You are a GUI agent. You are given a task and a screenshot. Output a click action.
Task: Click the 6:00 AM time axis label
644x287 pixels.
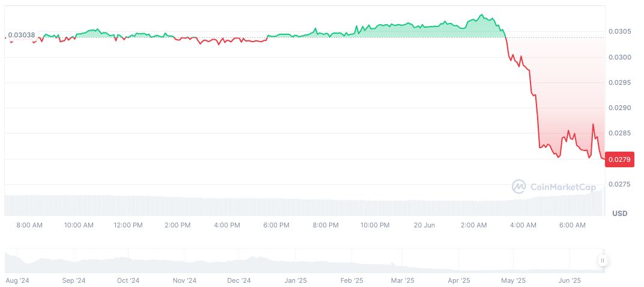pos(572,225)
